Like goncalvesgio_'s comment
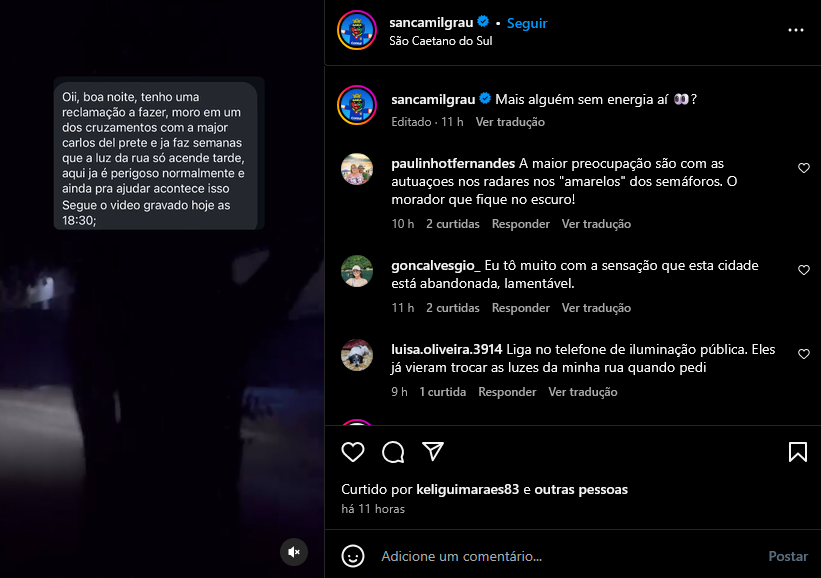Screen dimensions: 821x578 (x=804, y=270)
